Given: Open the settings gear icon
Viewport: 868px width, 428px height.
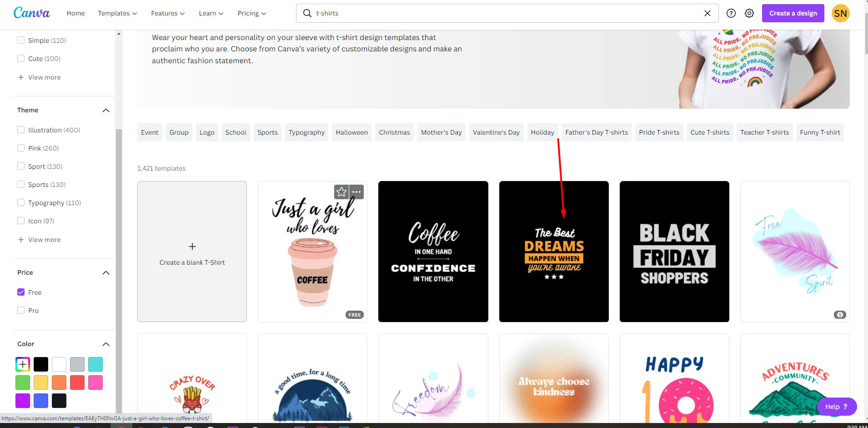Looking at the screenshot, I should 749,13.
